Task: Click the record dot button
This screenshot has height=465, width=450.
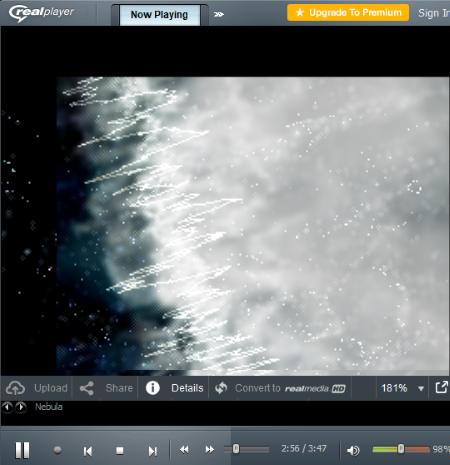Action: point(57,450)
